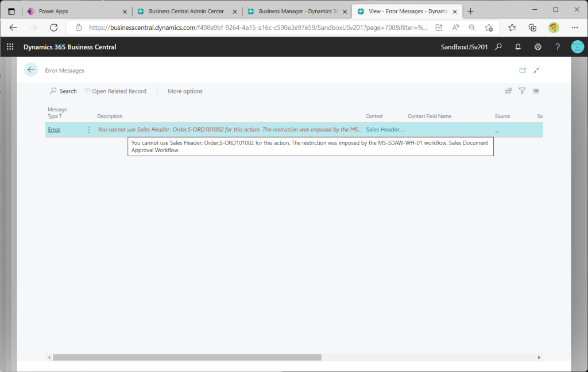
Task: Open the notifications bell
Action: coord(518,47)
